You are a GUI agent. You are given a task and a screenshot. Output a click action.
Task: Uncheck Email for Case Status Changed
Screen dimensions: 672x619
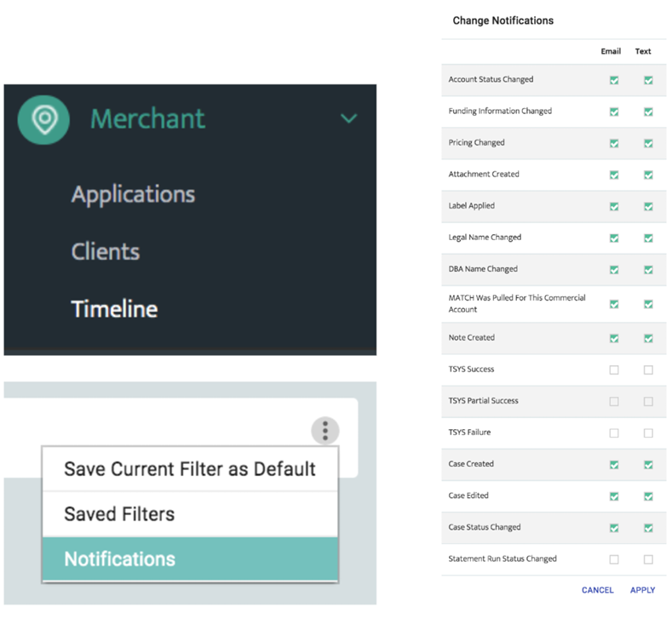(x=614, y=528)
